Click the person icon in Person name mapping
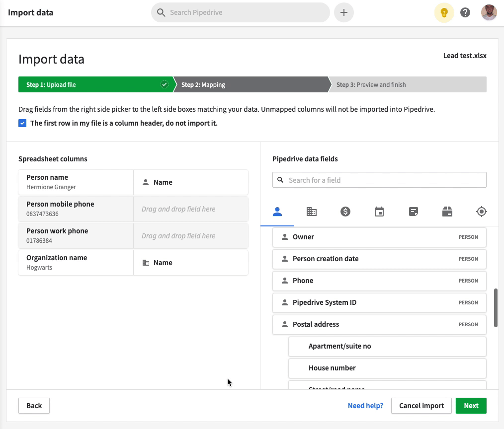This screenshot has height=429, width=504. point(146,182)
